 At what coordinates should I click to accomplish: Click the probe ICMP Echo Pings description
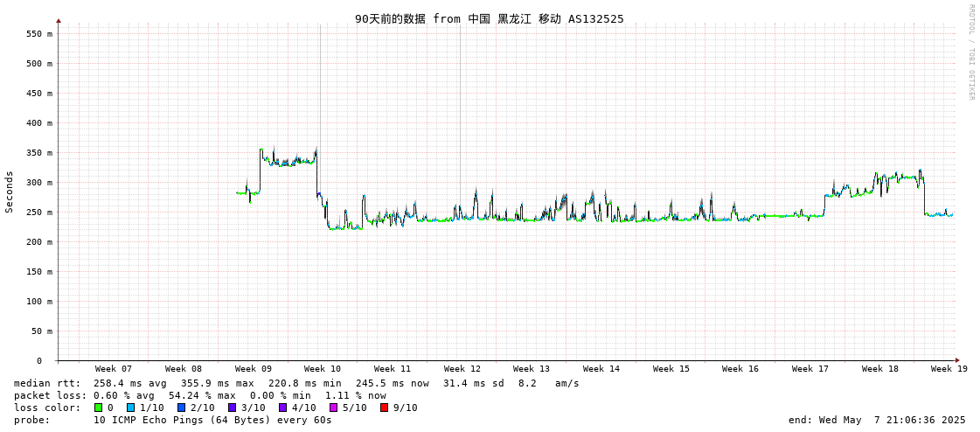[212, 420]
